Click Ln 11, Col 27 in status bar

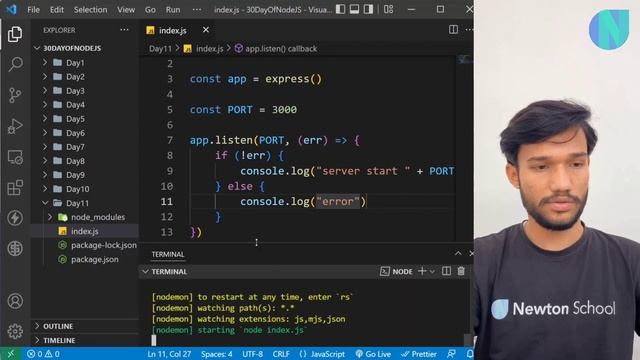tap(169, 354)
